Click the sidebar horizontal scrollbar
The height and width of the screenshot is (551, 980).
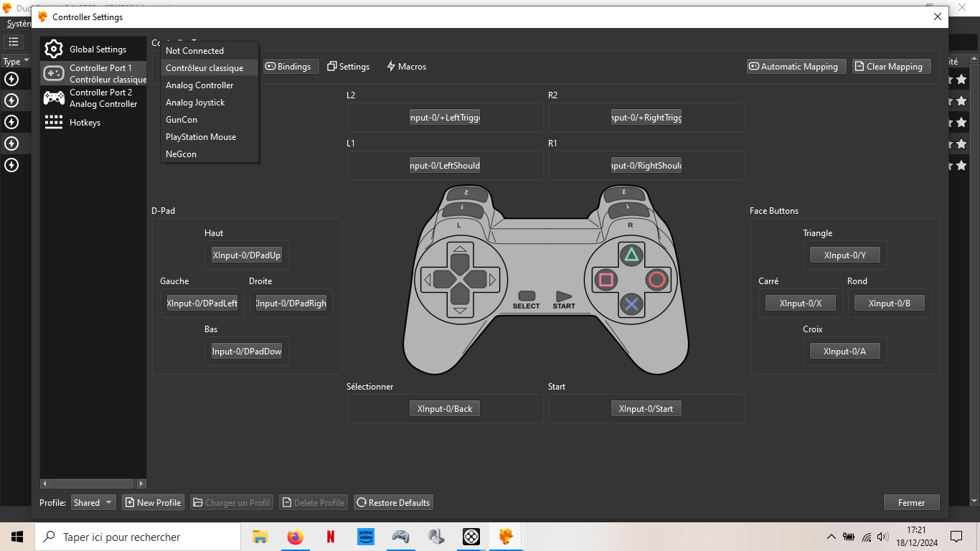92,484
